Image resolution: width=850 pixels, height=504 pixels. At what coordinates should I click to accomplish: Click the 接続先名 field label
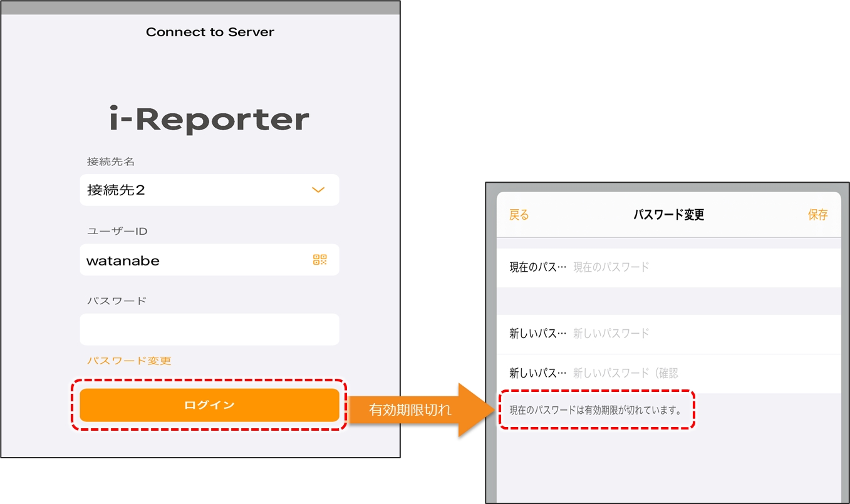[111, 162]
